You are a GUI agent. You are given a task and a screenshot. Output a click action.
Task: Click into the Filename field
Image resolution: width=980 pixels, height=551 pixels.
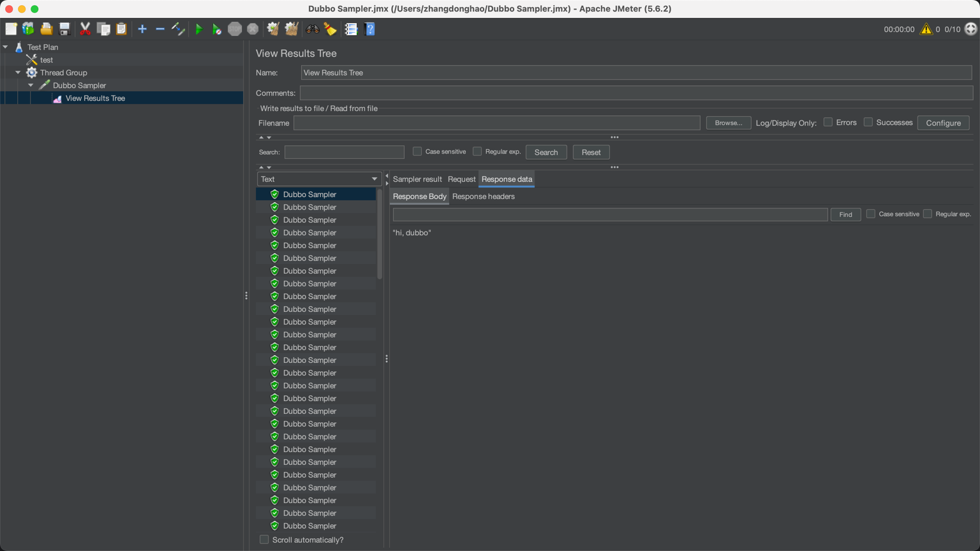[496, 123]
